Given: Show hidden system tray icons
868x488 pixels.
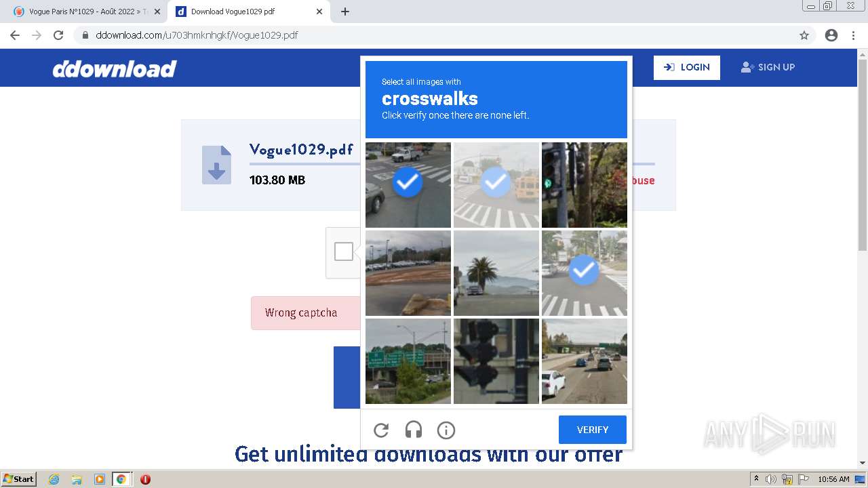Looking at the screenshot, I should click(x=756, y=479).
